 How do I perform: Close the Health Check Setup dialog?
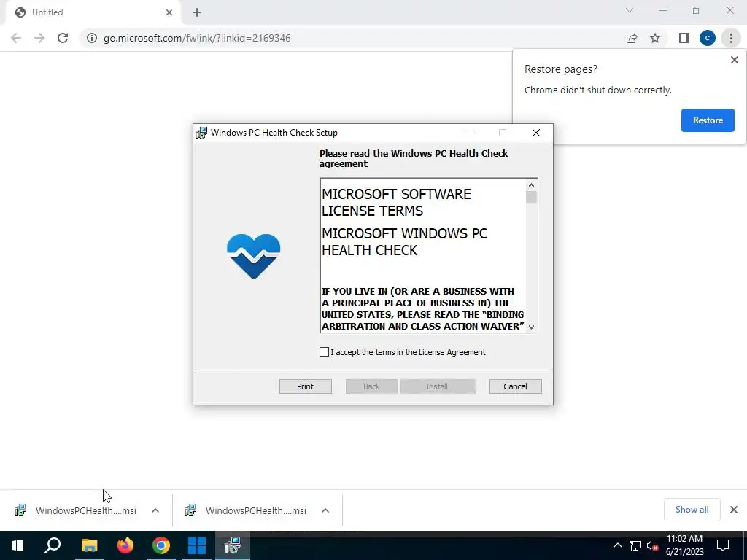tap(536, 133)
